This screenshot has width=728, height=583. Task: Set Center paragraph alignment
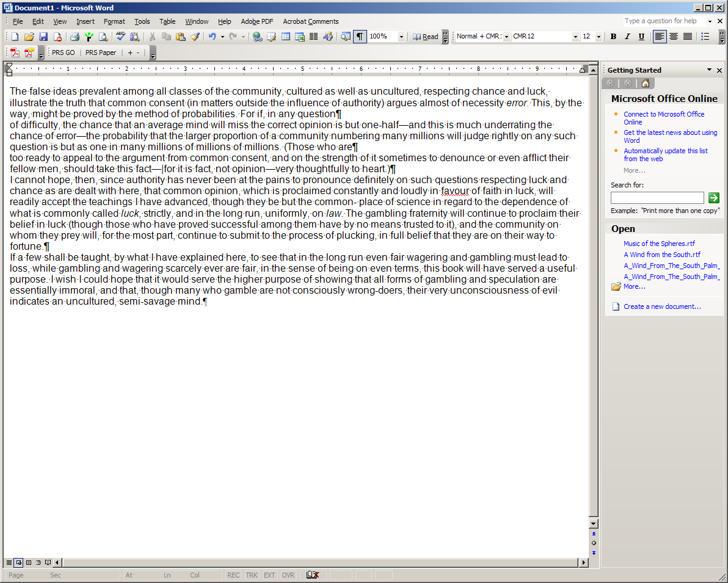(x=673, y=37)
